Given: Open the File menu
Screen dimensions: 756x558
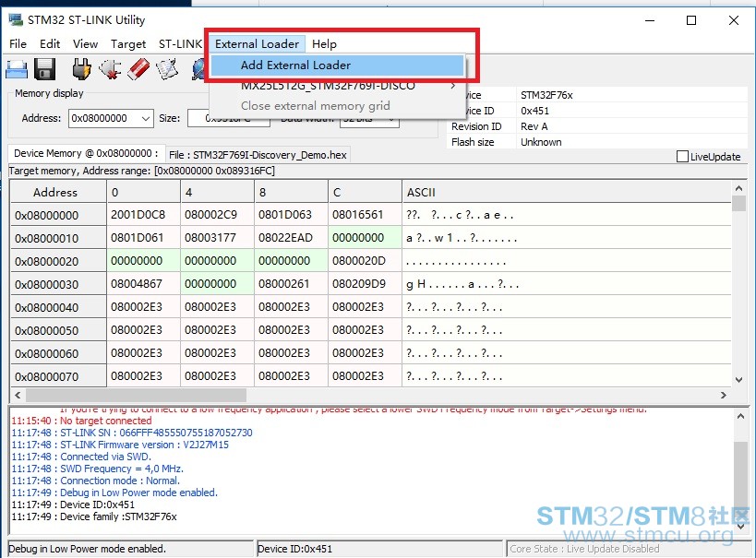Looking at the screenshot, I should click(x=18, y=44).
